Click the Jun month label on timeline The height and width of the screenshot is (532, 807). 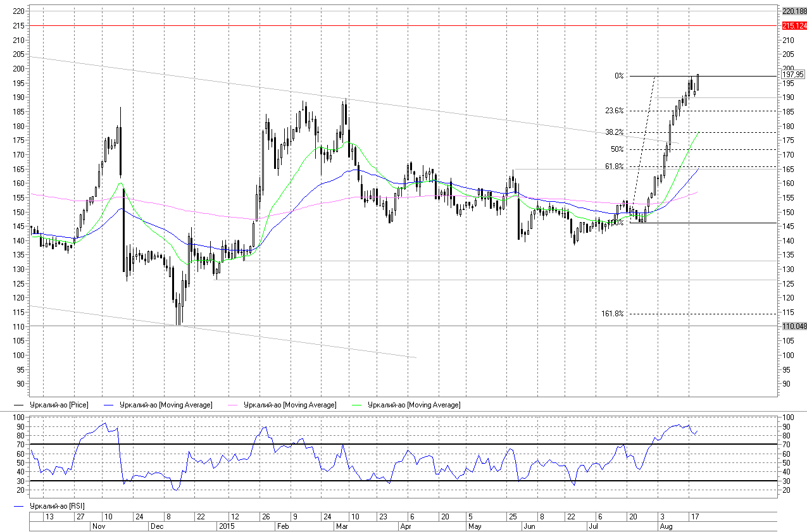(x=529, y=526)
